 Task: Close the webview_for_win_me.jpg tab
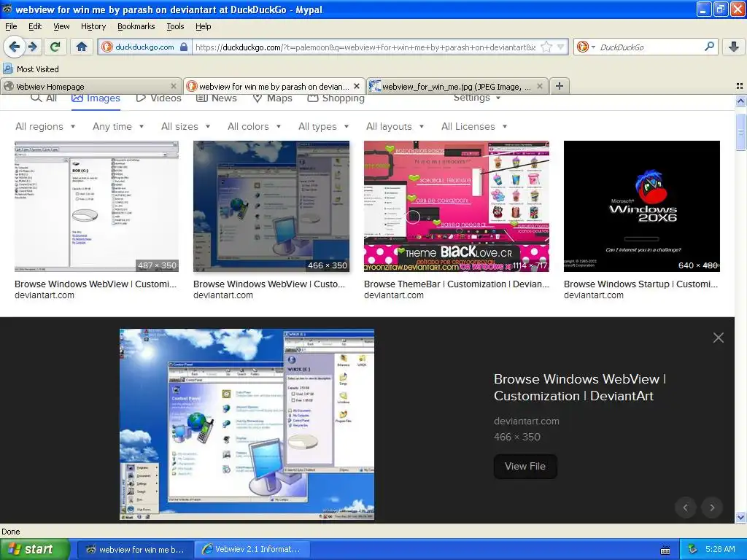[540, 86]
